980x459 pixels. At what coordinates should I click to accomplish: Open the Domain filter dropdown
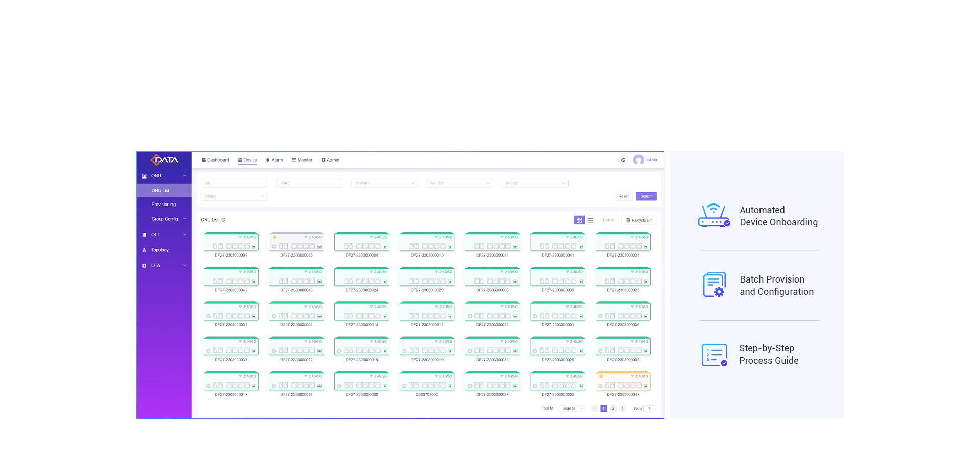384,183
